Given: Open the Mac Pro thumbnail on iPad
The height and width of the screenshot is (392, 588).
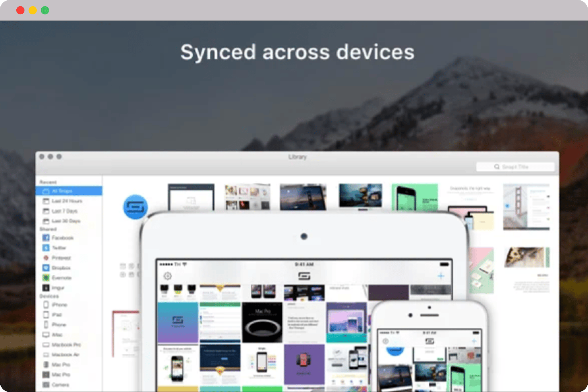Looking at the screenshot, I should coord(262,322).
